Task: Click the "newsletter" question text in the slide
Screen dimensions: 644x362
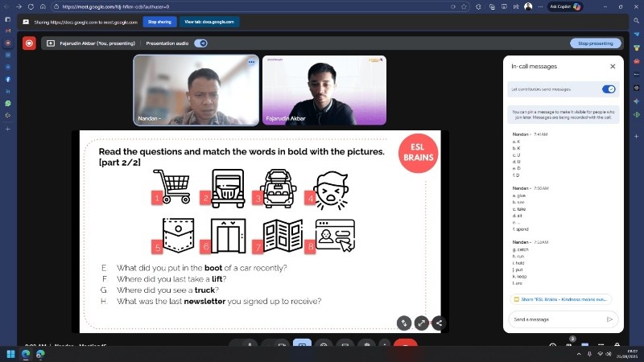Action: (219, 301)
